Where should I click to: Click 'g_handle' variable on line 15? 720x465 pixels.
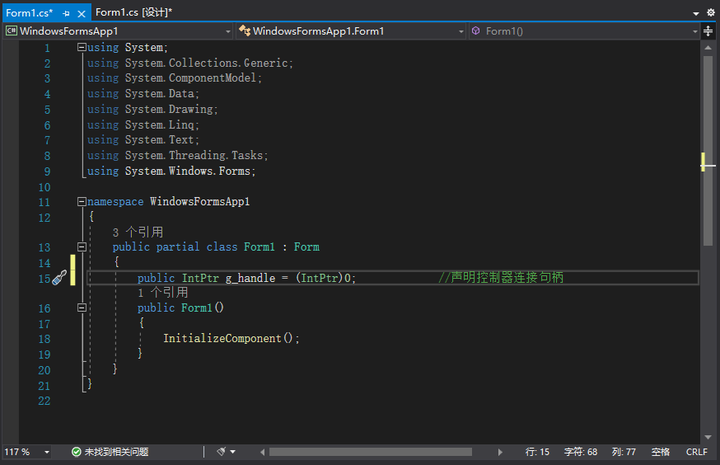[x=250, y=278]
